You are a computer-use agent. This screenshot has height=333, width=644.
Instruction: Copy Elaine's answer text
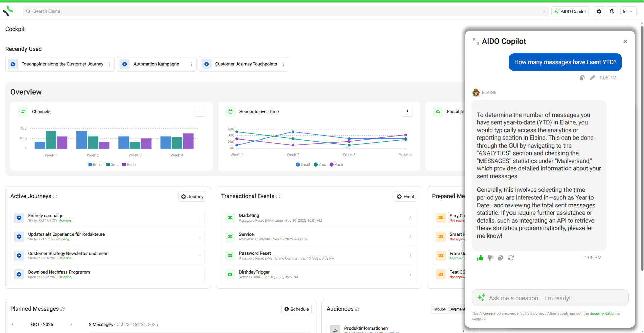coord(500,258)
